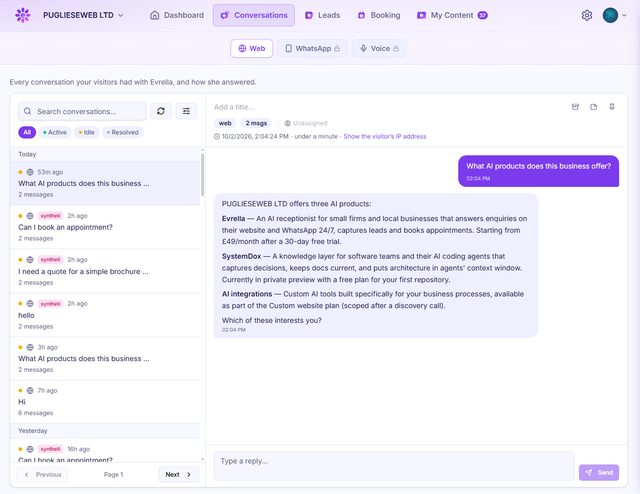
Task: Click the Evrella product description text
Action: 374,230
